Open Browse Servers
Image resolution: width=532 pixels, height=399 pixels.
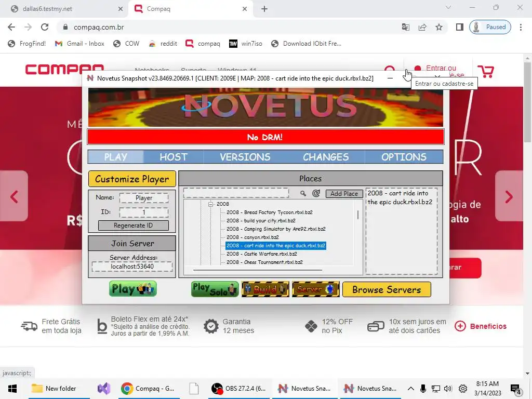click(x=387, y=289)
